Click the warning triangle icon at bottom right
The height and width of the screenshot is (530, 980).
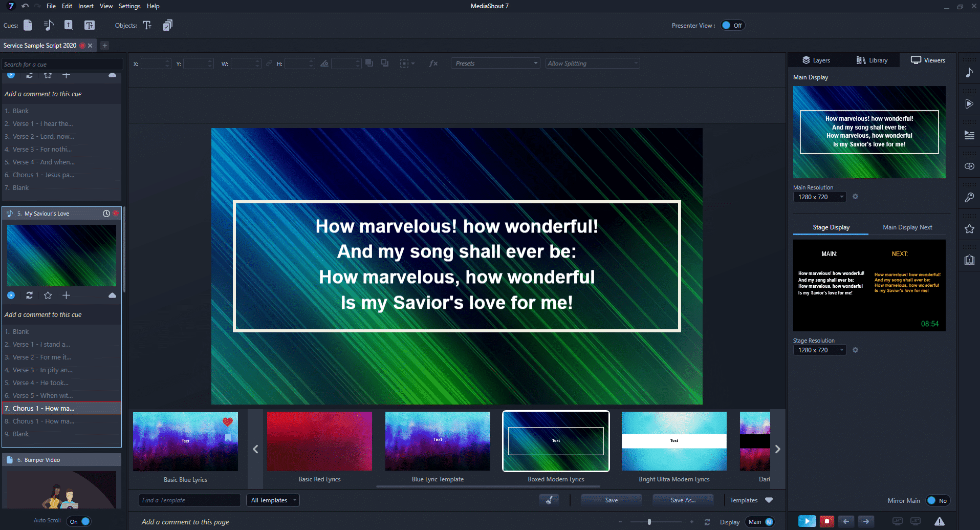(x=940, y=521)
